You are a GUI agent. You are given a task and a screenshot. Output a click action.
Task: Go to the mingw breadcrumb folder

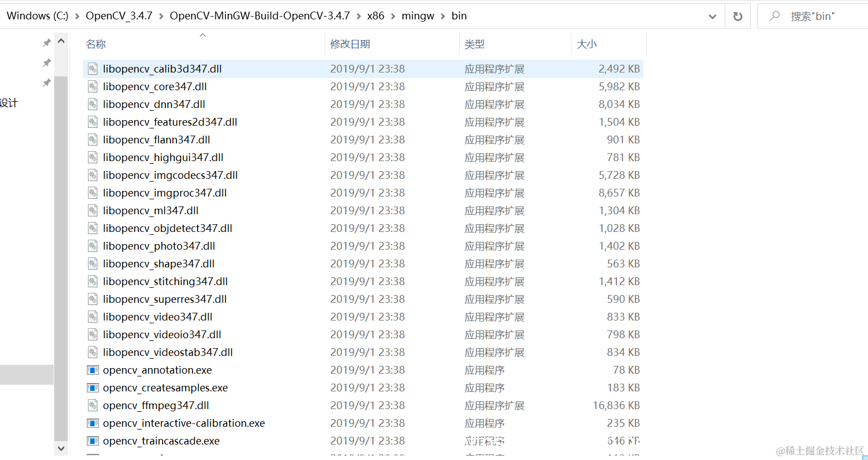[x=418, y=16]
